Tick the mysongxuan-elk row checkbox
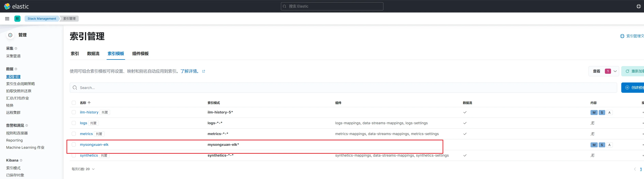Viewport: 644px width, 179px height. pos(74,144)
